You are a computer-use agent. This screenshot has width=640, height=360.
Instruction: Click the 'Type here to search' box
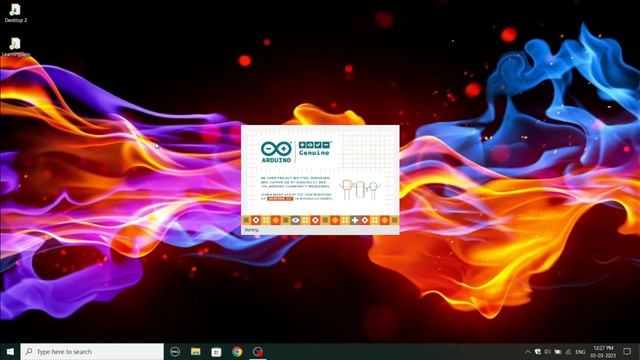click(x=92, y=351)
